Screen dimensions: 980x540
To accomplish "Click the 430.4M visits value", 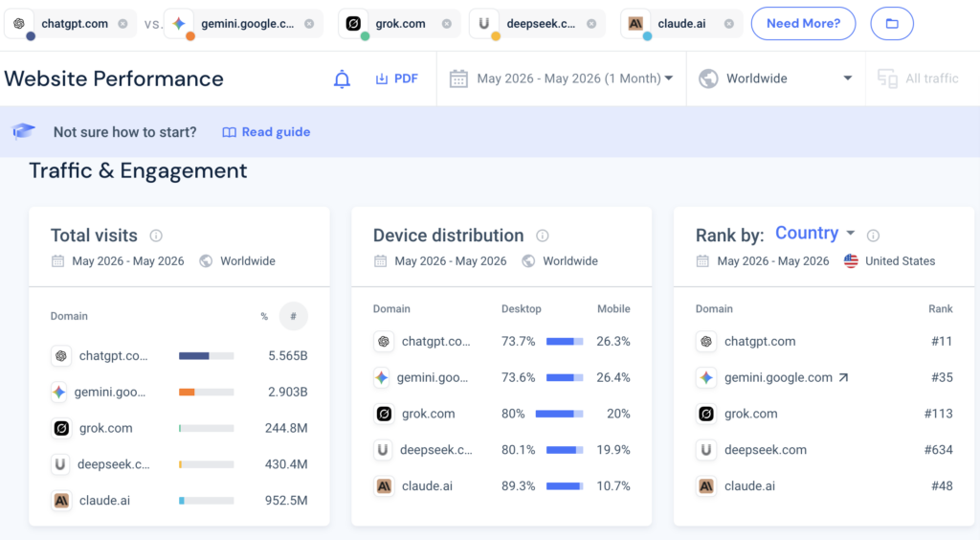I will [285, 464].
